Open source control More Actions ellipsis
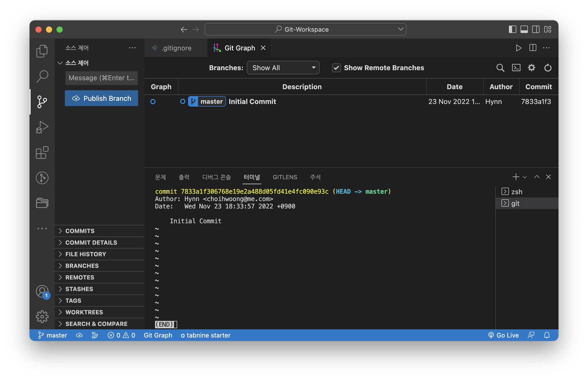This screenshot has width=588, height=380. click(x=132, y=48)
